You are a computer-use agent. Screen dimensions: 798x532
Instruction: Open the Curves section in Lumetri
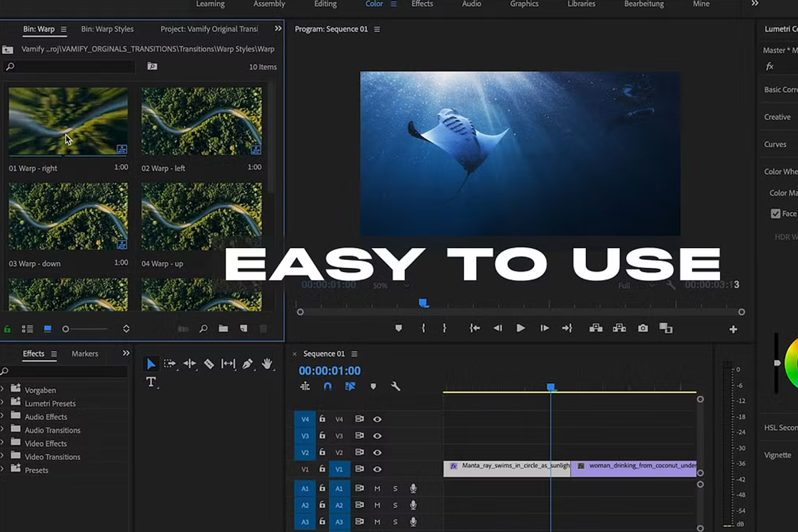(x=775, y=144)
